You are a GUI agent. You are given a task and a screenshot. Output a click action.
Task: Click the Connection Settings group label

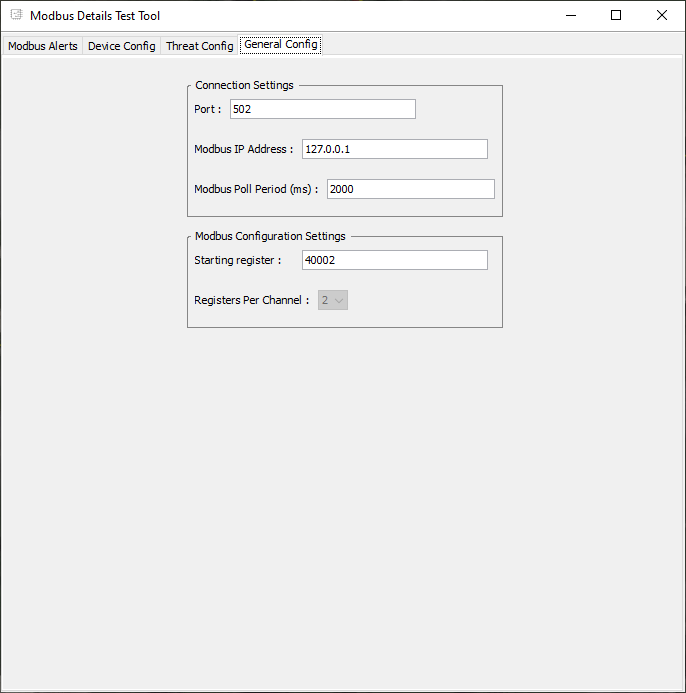click(244, 85)
